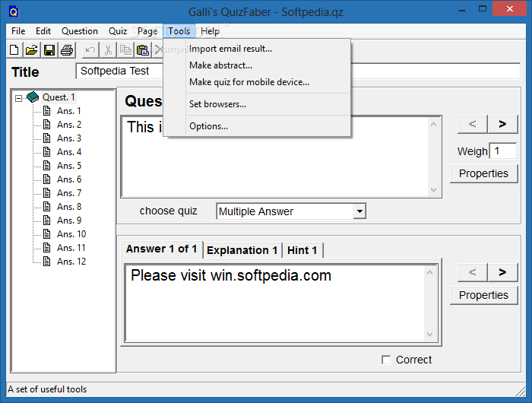
Task: Select Ans. 10 in the tree
Action: click(71, 234)
